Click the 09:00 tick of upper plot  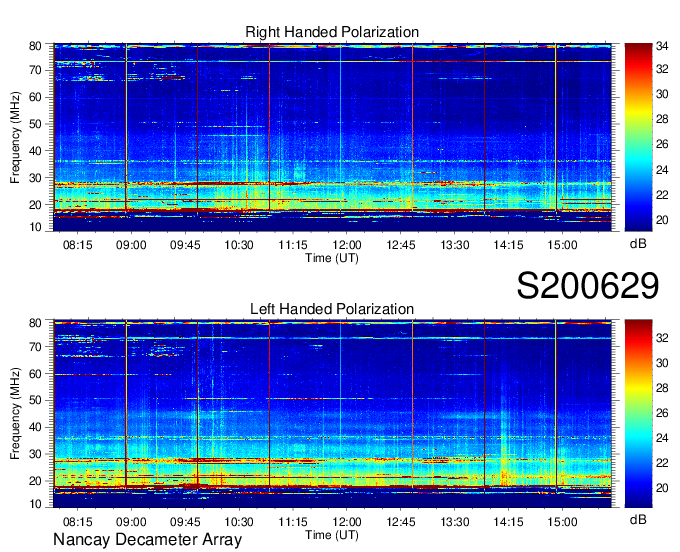coord(131,245)
